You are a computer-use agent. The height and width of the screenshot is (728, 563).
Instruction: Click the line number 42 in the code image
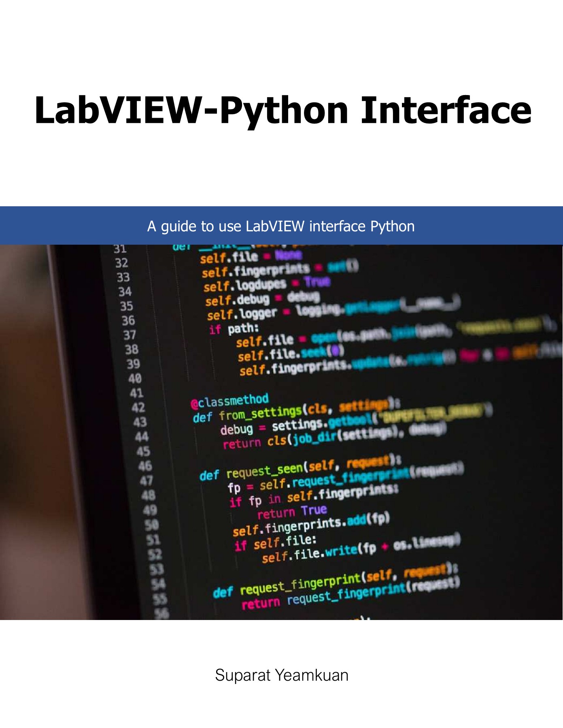click(x=138, y=408)
